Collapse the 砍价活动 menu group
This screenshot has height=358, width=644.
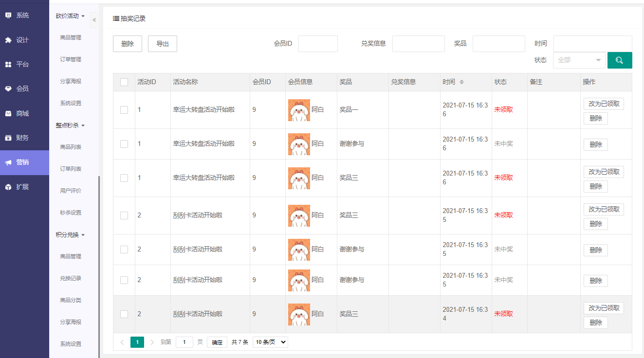tap(70, 16)
